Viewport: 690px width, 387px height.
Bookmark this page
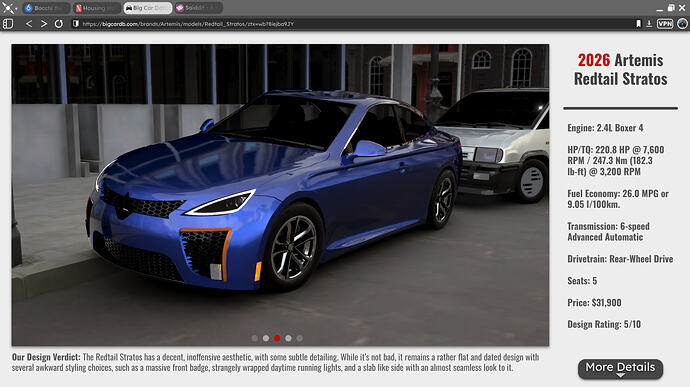[x=639, y=24]
